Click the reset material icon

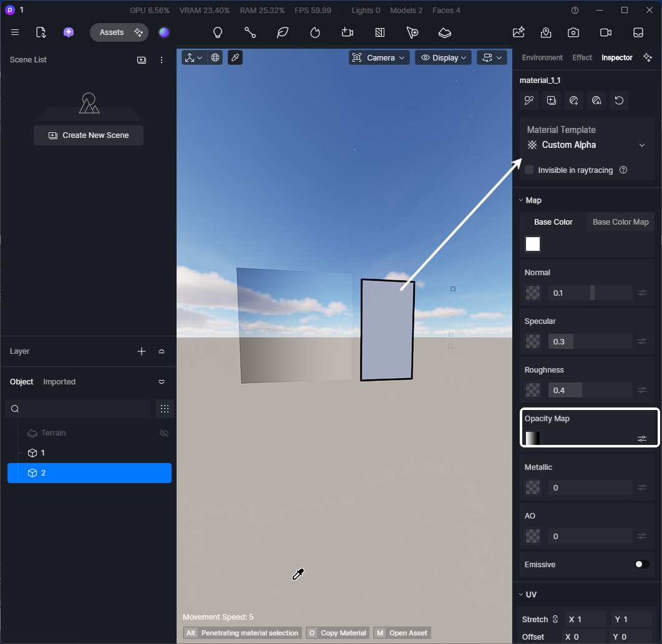pyautogui.click(x=619, y=100)
